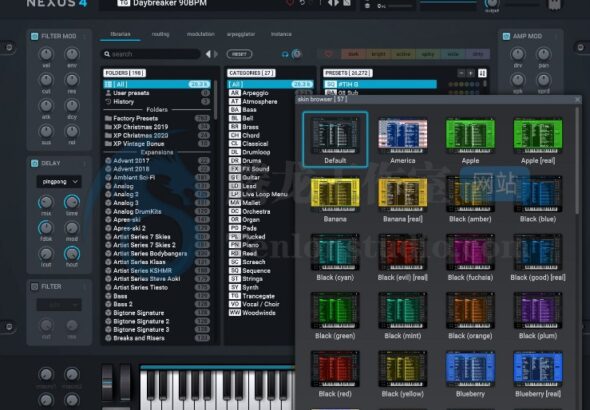
Task: Select the Banana skin thumbnail
Action: click(x=335, y=194)
